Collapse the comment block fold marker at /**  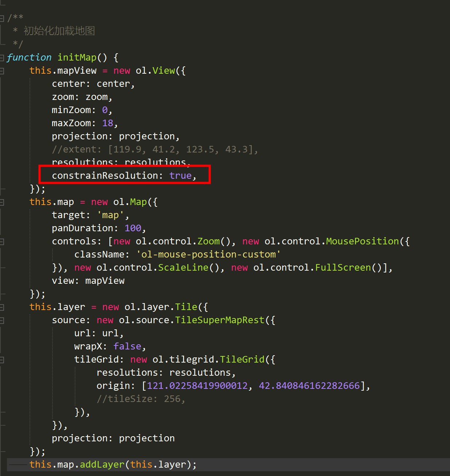pos(2,18)
